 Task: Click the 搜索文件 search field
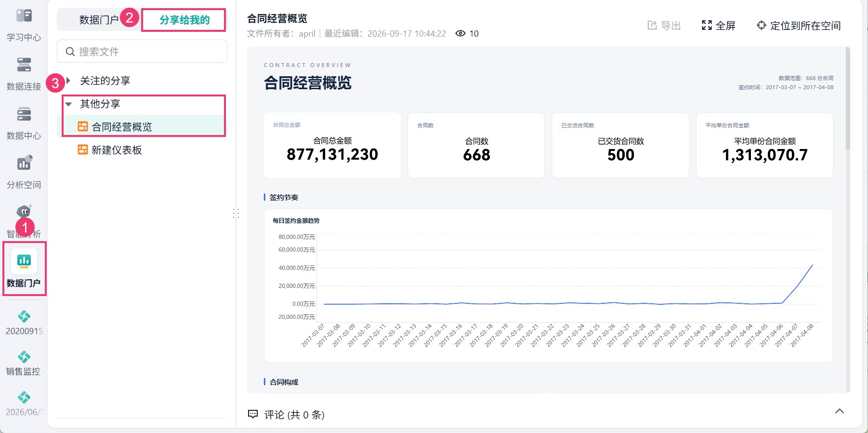[142, 51]
